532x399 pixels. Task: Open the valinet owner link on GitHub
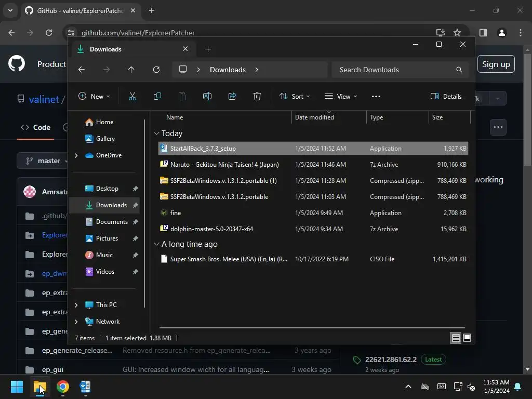point(44,99)
